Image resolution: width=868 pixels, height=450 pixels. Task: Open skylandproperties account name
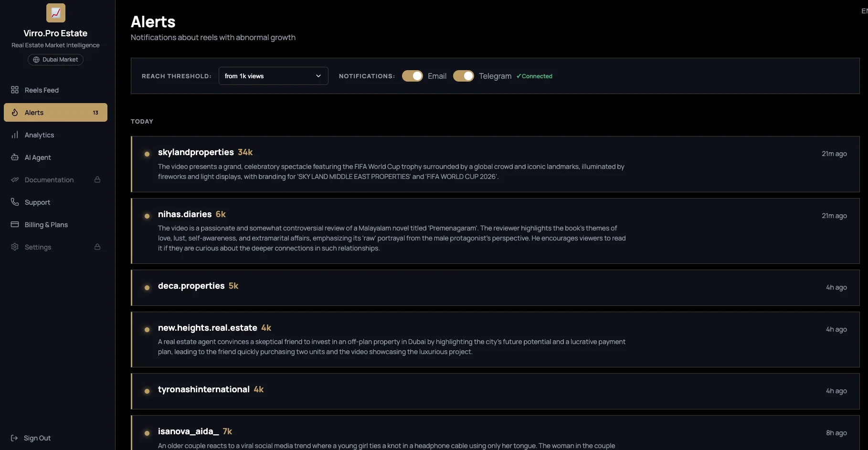pos(196,152)
